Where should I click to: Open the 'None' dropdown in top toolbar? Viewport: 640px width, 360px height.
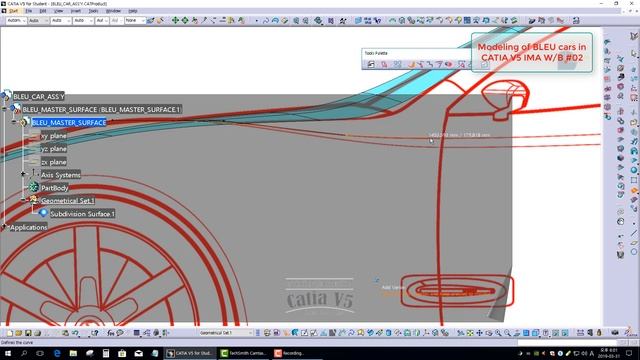pos(135,20)
